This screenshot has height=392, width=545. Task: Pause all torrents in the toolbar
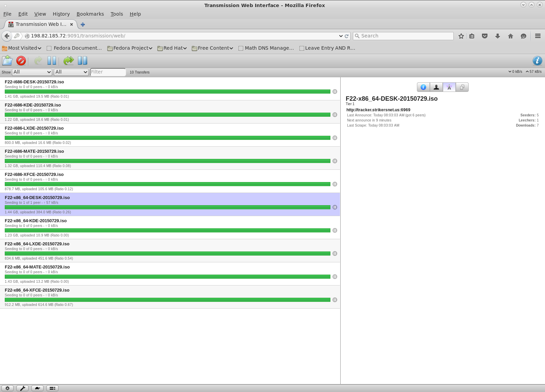[82, 61]
